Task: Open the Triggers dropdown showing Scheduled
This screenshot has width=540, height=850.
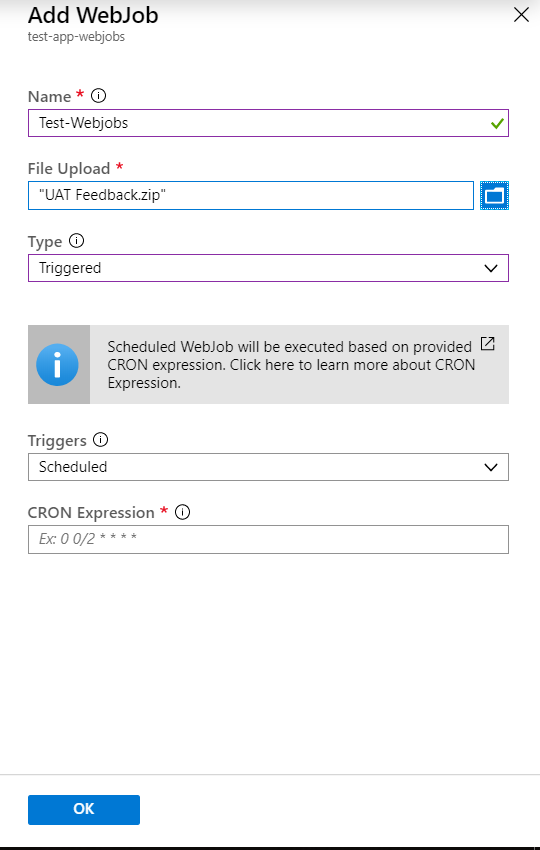Action: (268, 467)
